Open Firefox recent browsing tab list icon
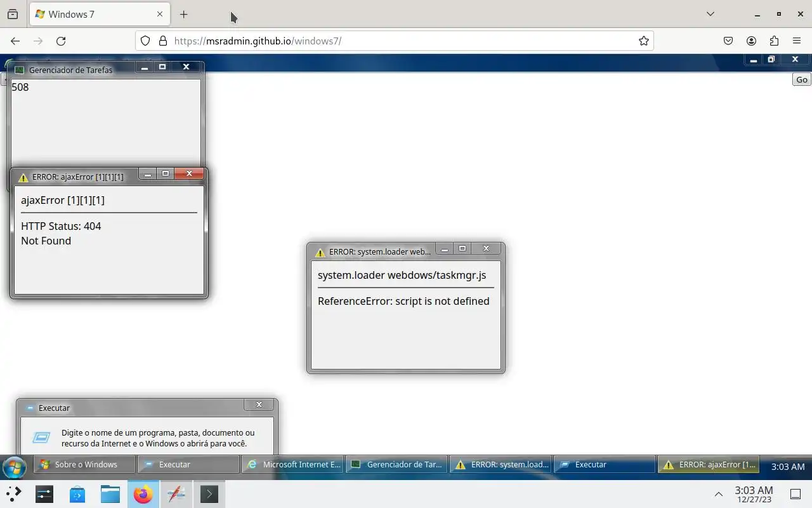Screen dimensions: 812x508 [13, 14]
